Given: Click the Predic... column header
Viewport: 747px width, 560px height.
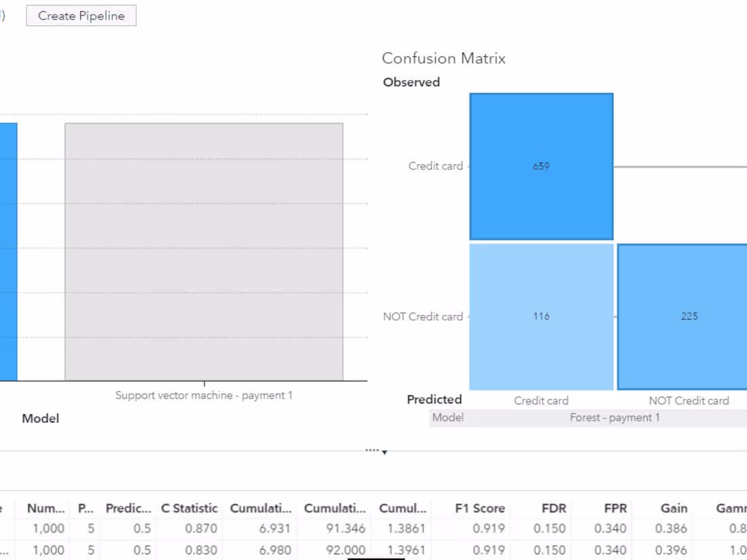Looking at the screenshot, I should pos(129,508).
